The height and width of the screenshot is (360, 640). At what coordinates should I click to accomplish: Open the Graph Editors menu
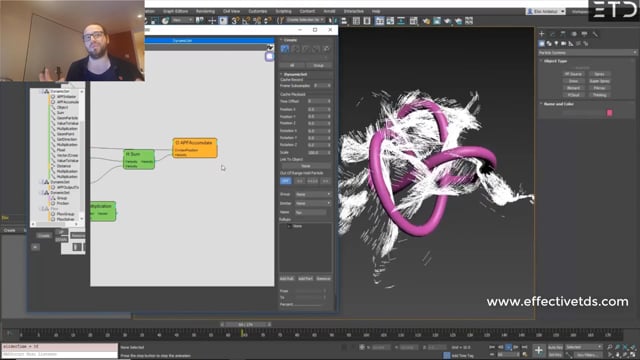[x=176, y=11]
